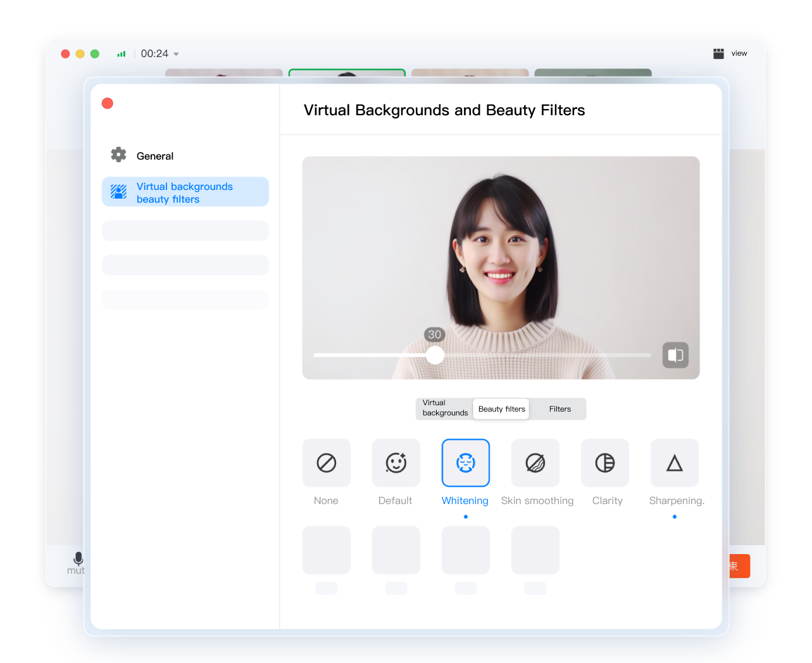This screenshot has height=663, width=812.
Task: Click the whitening intensity slider handle
Action: pos(435,355)
